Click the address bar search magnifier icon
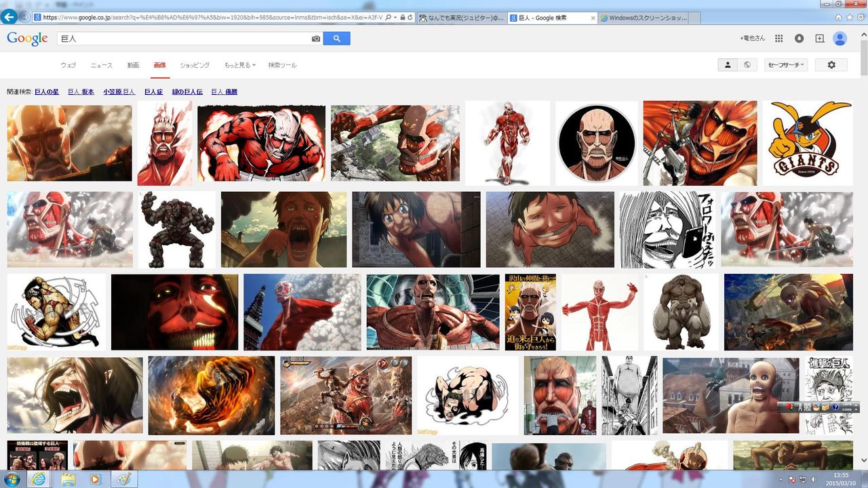The image size is (868, 488). (x=389, y=17)
